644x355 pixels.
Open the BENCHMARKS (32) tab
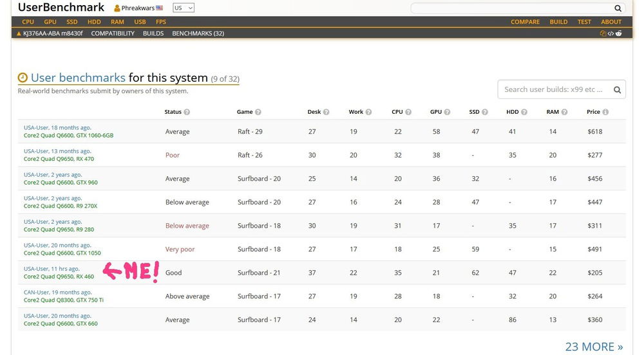pos(198,33)
